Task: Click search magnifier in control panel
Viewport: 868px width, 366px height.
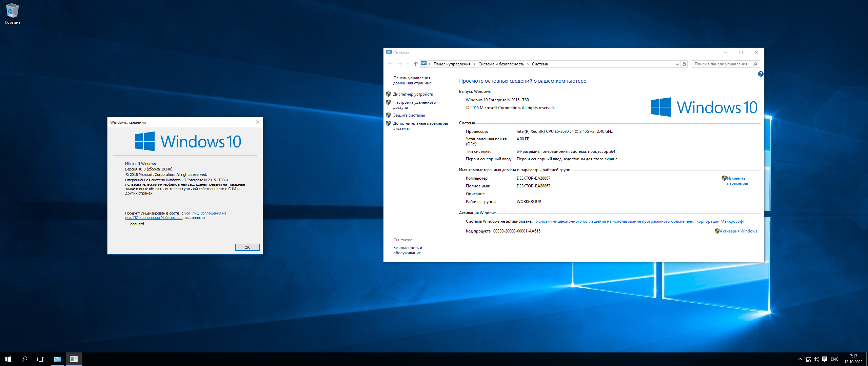Action: click(x=755, y=64)
